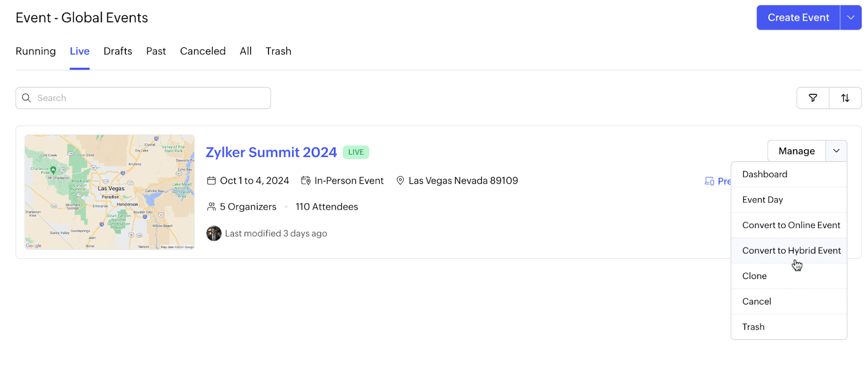
Task: Open the Canceled events tab
Action: (x=202, y=51)
